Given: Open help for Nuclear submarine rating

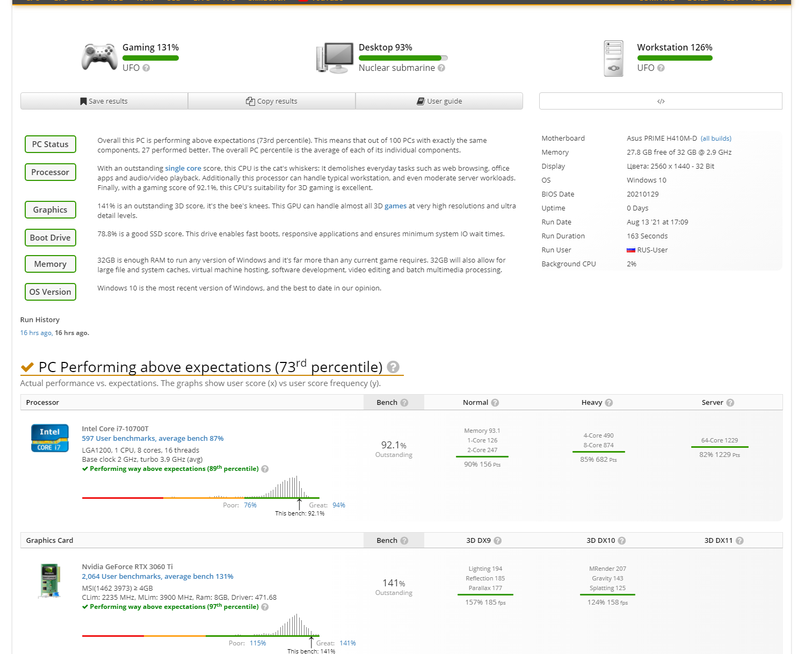Looking at the screenshot, I should coord(441,68).
